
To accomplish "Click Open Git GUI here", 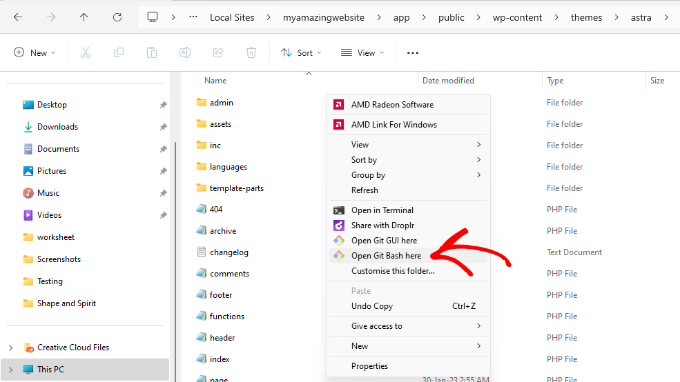I will tap(409, 241).
